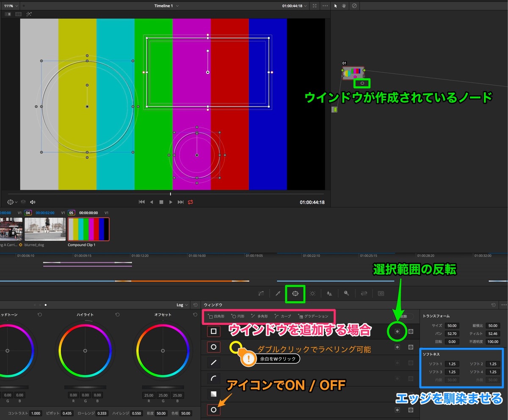This screenshot has width=508, height=420.
Task: Click the split-screen viewer mode icon
Action: coord(8,14)
